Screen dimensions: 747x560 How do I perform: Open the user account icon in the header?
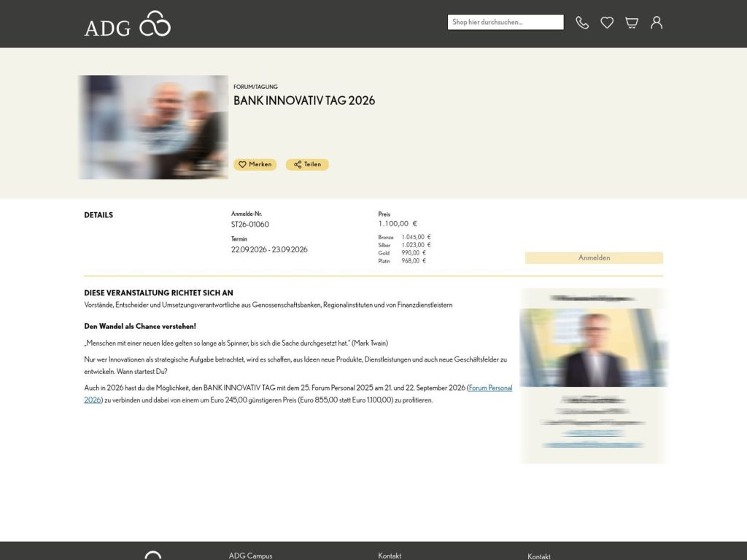point(656,23)
